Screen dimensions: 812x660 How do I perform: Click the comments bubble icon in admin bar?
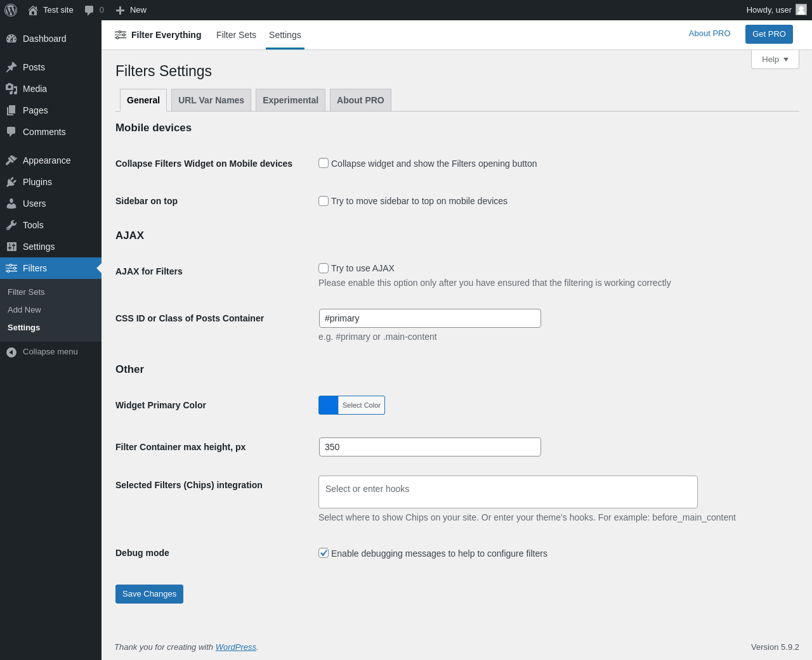[x=89, y=10]
